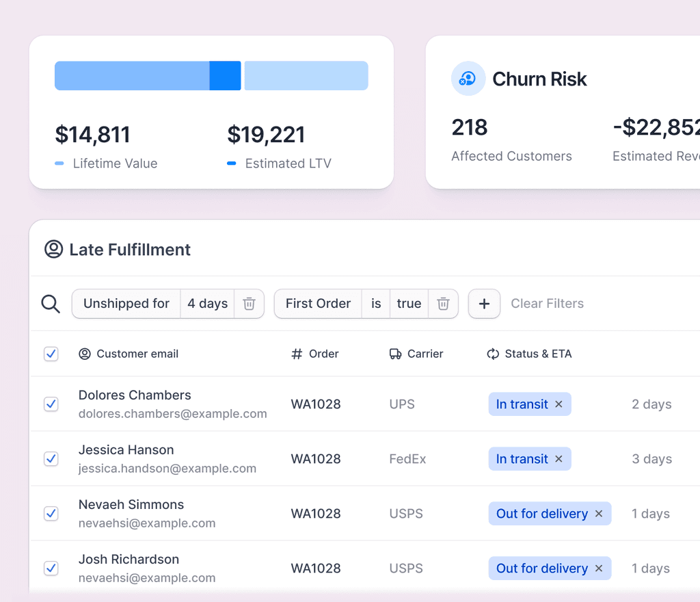Remove In transit tag for Dolores Chambers
The image size is (700, 602).
[558, 404]
